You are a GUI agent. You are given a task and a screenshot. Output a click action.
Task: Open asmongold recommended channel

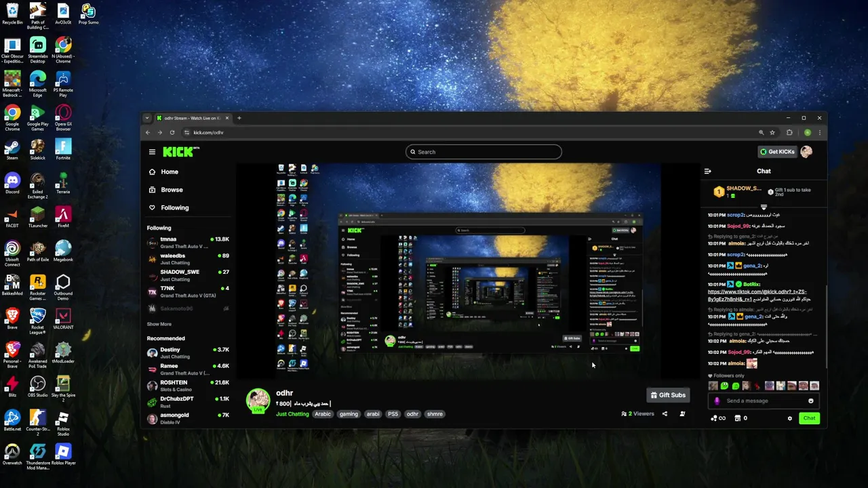tap(189, 418)
